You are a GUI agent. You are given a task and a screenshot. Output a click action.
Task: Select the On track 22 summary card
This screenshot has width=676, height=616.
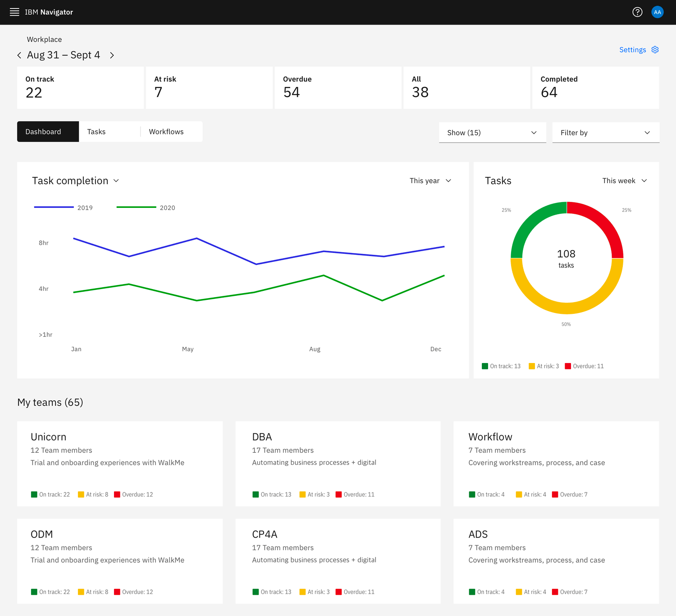coord(80,88)
